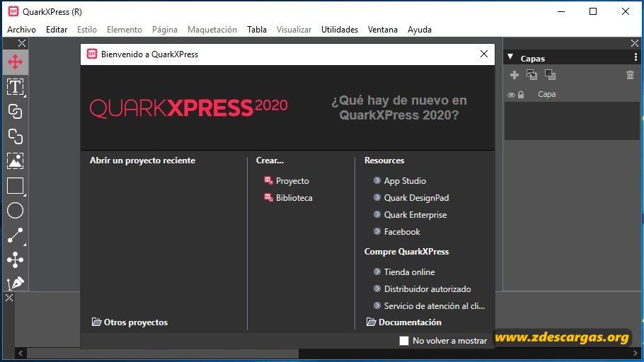Open the Capas panel options menu
Viewport: 644px width, 362px height.
(636, 57)
